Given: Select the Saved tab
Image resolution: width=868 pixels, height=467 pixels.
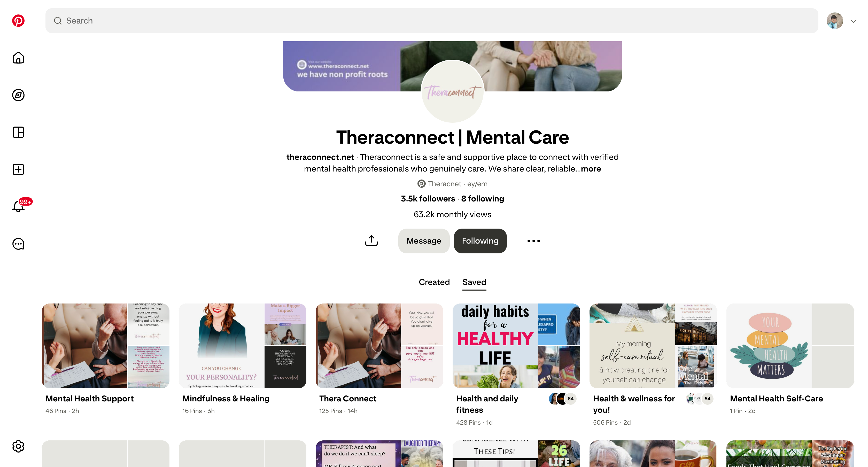Looking at the screenshot, I should click(474, 282).
